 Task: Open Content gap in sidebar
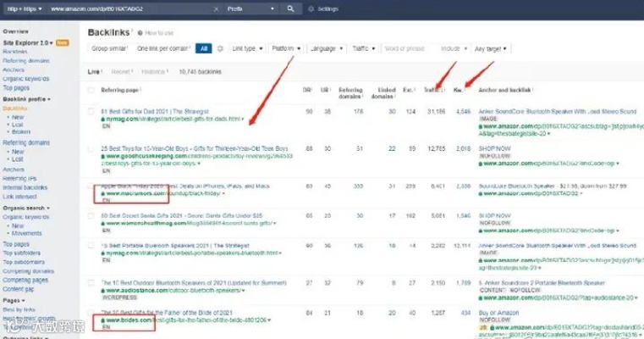18,289
